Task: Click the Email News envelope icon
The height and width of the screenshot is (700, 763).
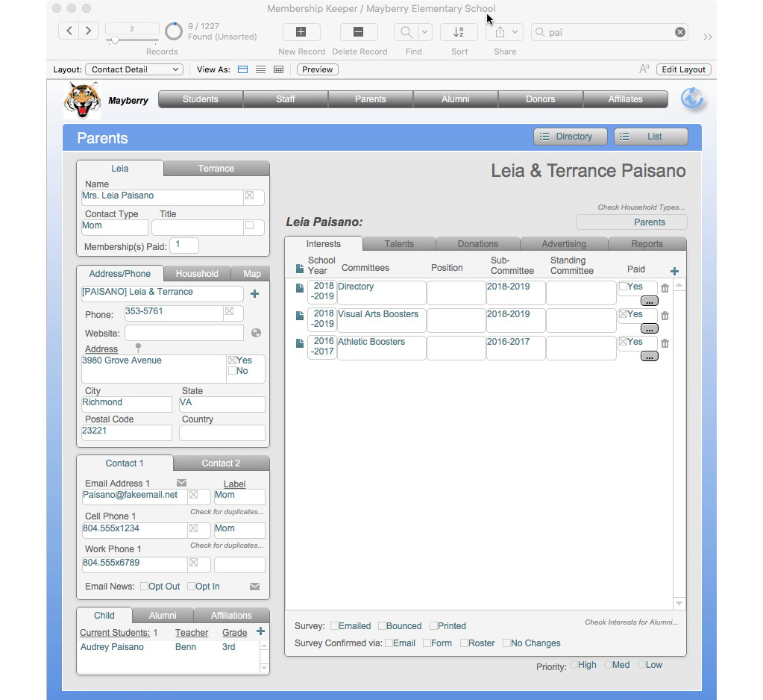Action: pos(254,587)
